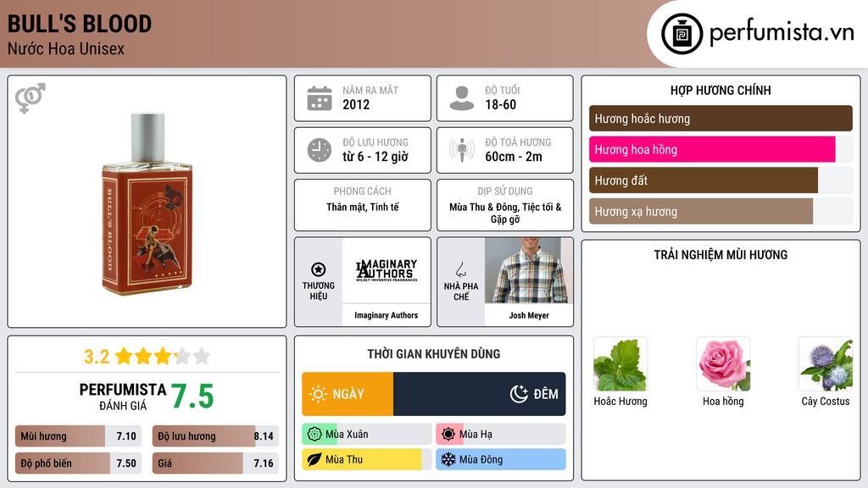Click the moon icon in the Đêm section
The height and width of the screenshot is (488, 868).
pyautogui.click(x=519, y=394)
